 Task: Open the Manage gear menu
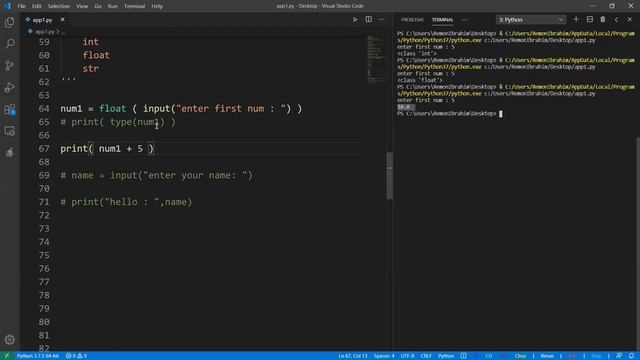(9, 340)
